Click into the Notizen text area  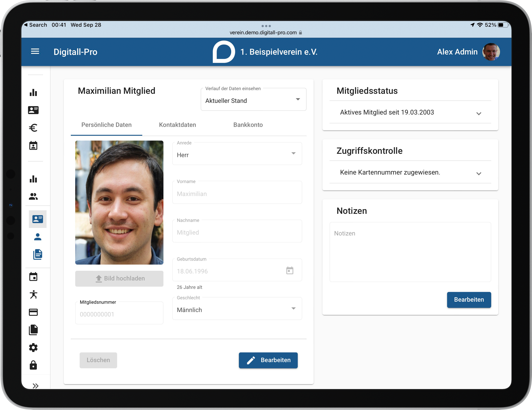click(x=410, y=252)
